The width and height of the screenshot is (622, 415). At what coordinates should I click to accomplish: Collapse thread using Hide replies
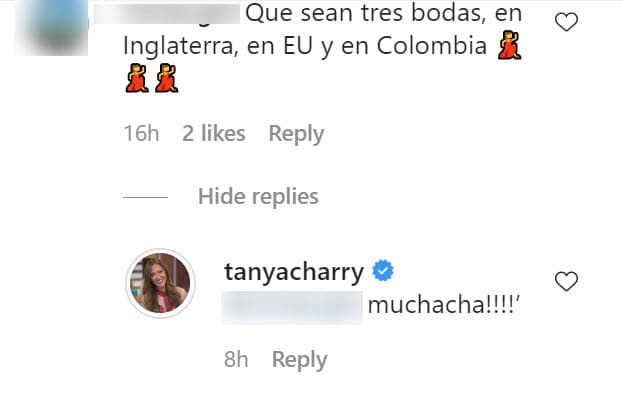(x=258, y=196)
